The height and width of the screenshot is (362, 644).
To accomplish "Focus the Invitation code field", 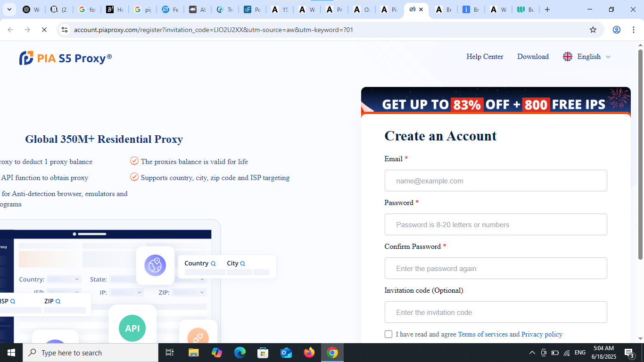I will coord(495,312).
